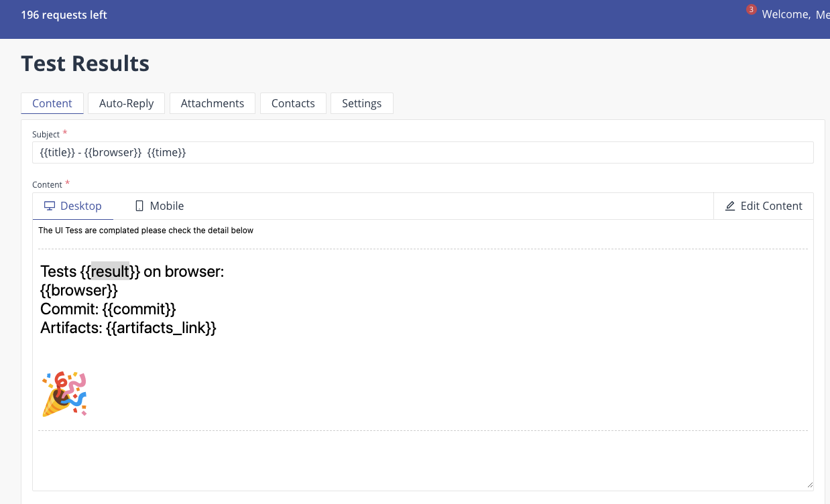Focus the Subject input field
This screenshot has height=504, width=830.
[423, 152]
